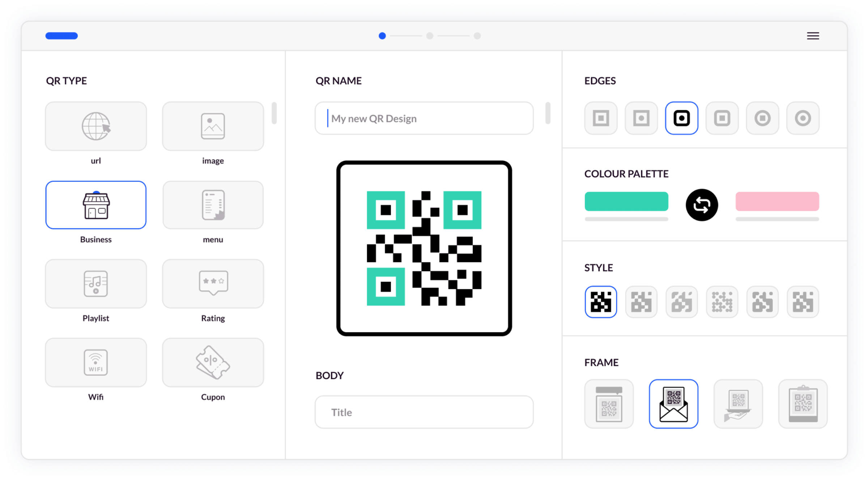Select the first square edge option

click(x=601, y=118)
